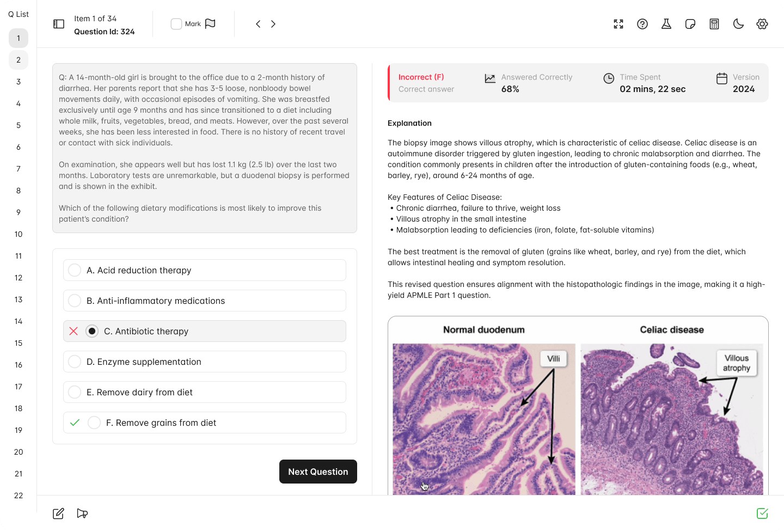The width and height of the screenshot is (784, 532).
Task: Go to previous item with left chevron
Action: pos(258,24)
